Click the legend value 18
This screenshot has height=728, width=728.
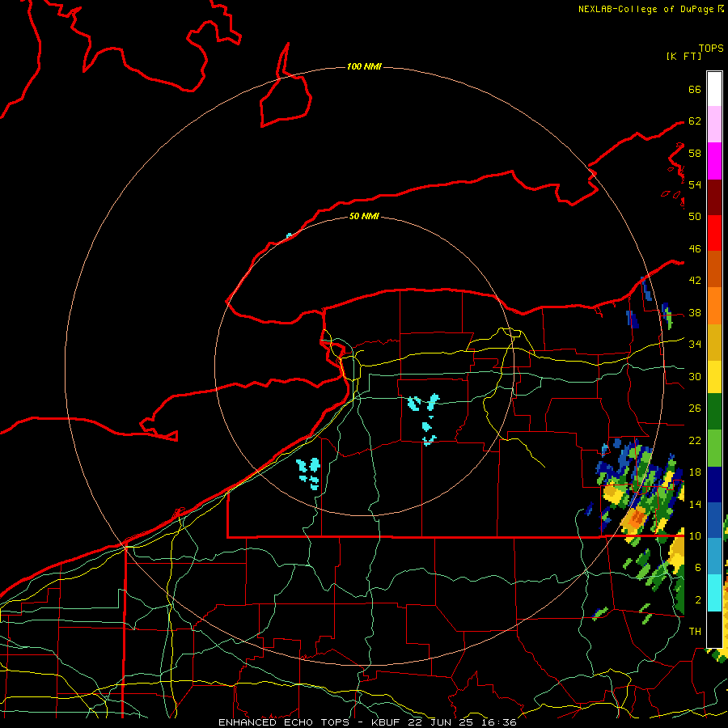pos(695,472)
